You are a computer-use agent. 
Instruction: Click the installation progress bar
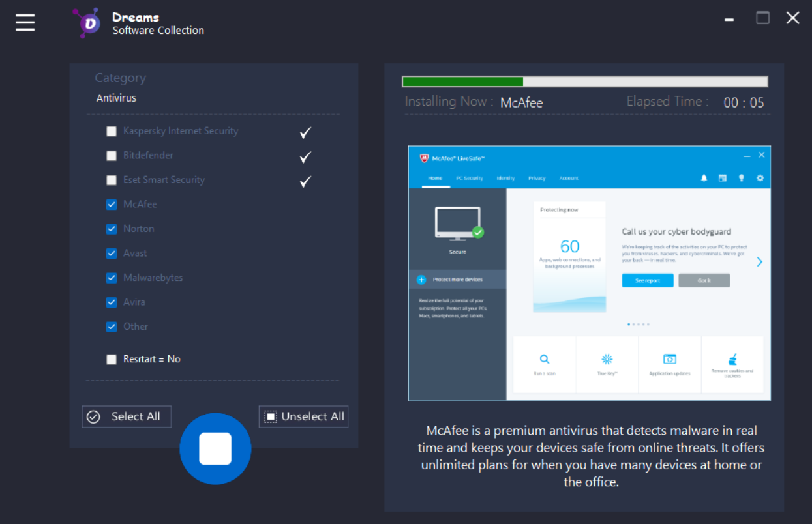(x=584, y=81)
